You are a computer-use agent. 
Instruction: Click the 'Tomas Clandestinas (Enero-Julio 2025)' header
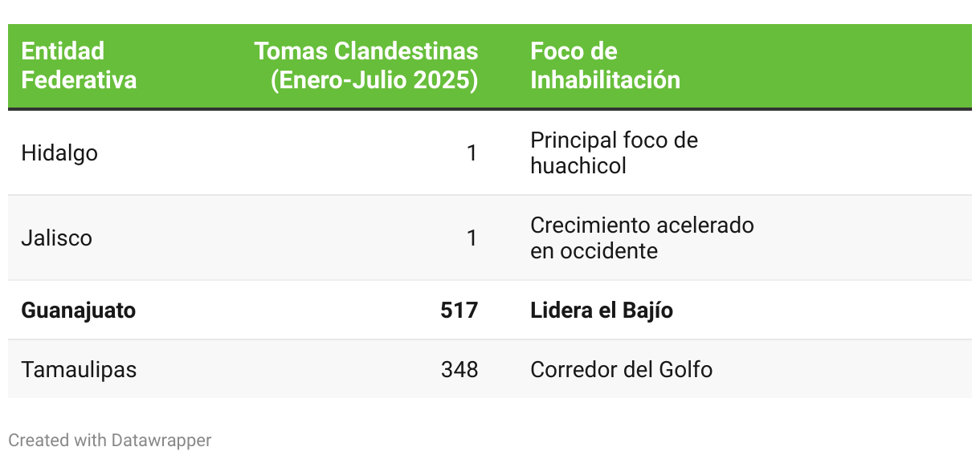(x=366, y=66)
